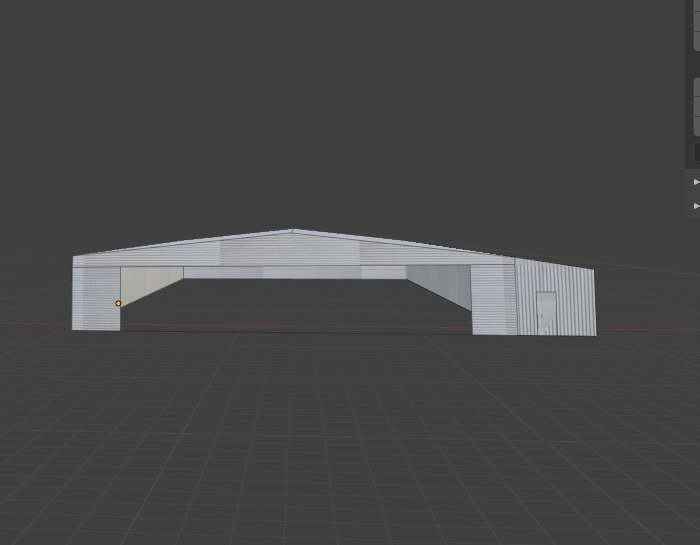Expand the lower collapsed sidebar panel triangle
Viewport: 700px width, 545px height.
(696, 206)
